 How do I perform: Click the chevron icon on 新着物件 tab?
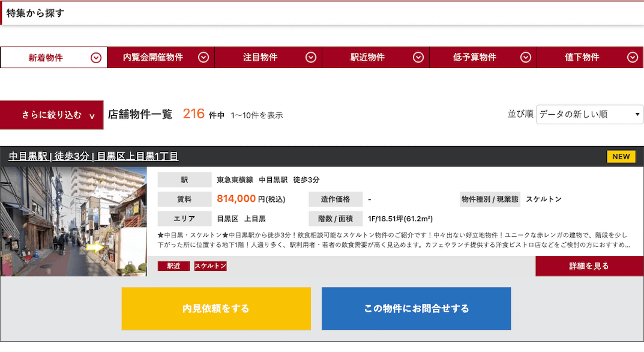click(x=95, y=58)
